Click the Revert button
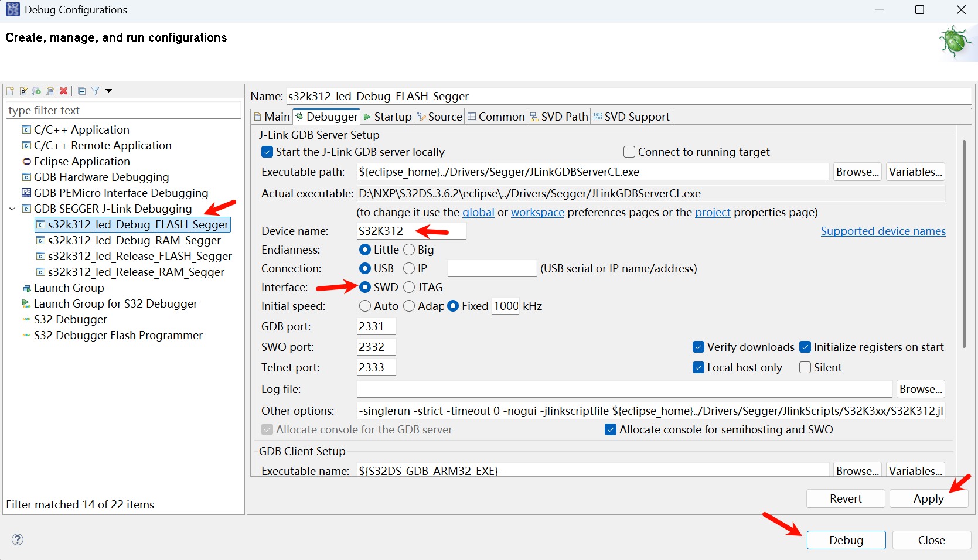This screenshot has height=560, width=978. click(x=846, y=498)
